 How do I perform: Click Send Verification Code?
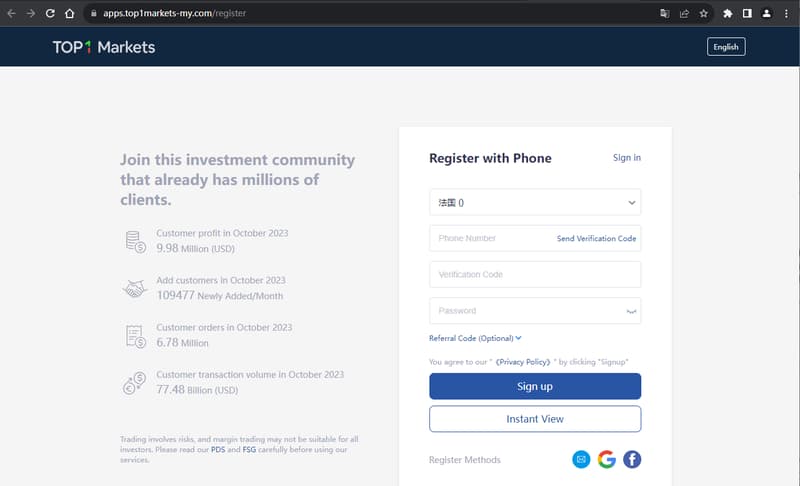pyautogui.click(x=596, y=238)
